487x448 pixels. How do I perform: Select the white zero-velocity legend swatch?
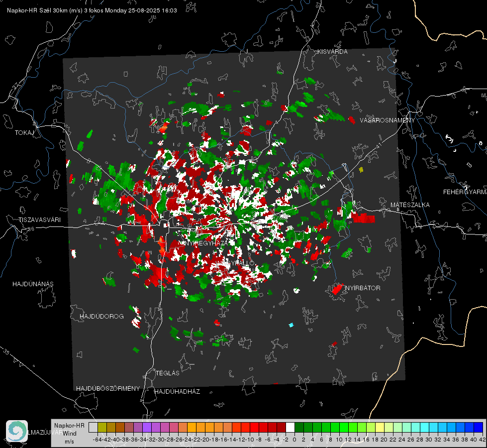[x=290, y=427]
